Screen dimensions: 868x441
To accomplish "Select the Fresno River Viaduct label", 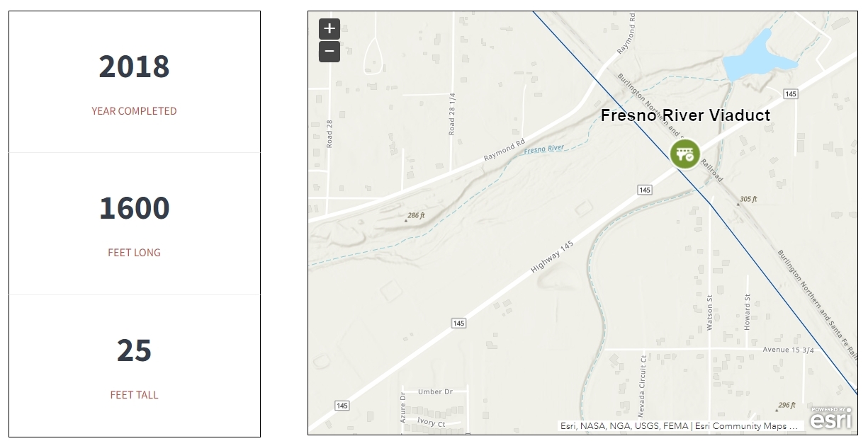I will (685, 115).
